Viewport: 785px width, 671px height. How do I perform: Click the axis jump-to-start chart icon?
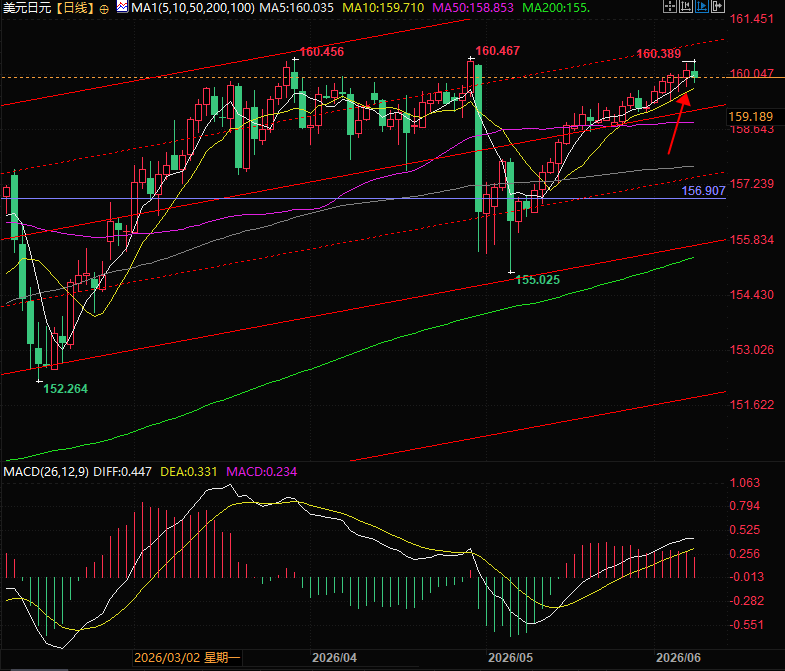coord(685,7)
